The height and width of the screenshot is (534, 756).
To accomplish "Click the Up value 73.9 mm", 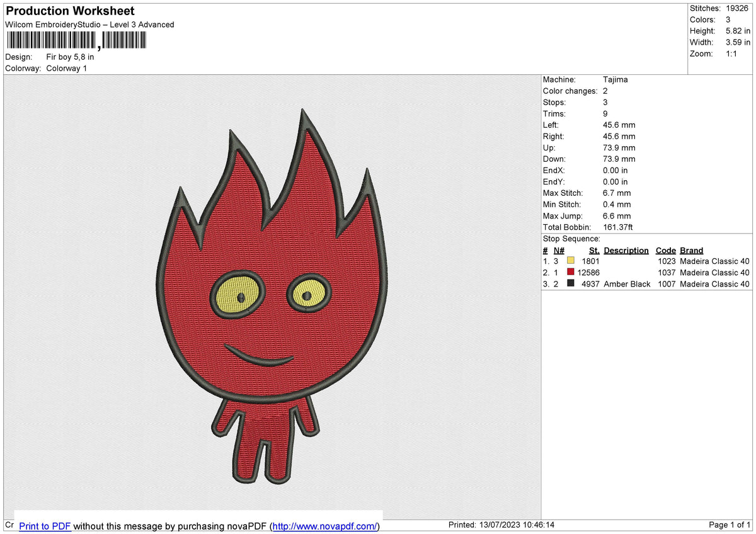I will click(619, 147).
